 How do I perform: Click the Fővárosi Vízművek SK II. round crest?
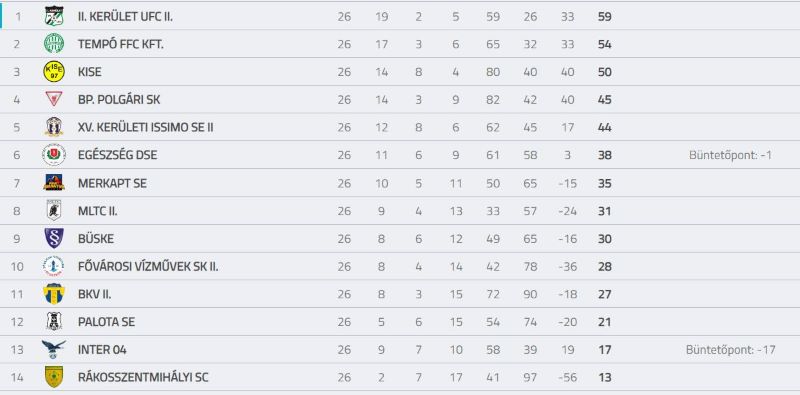(54, 266)
